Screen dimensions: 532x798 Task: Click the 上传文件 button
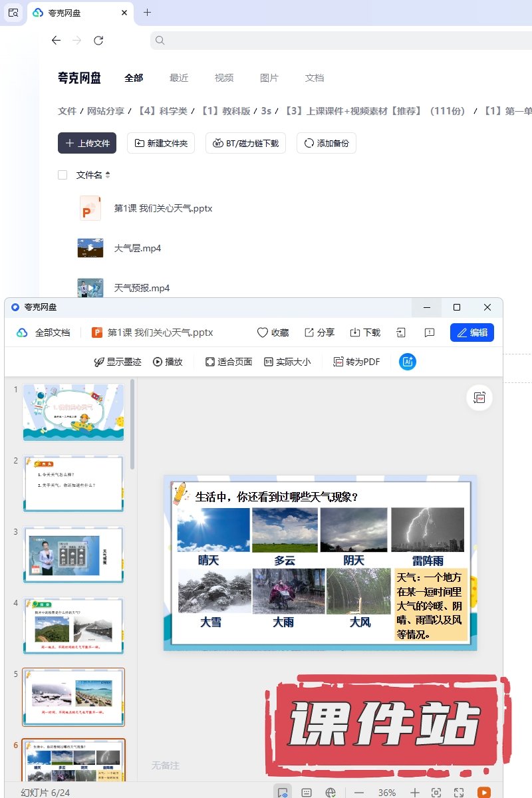point(87,143)
